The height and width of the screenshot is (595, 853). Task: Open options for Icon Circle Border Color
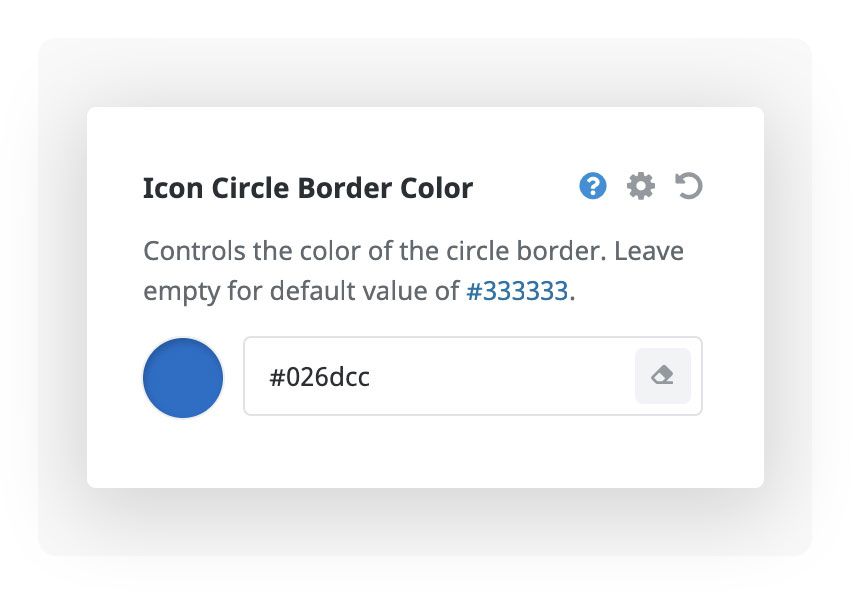pyautogui.click(x=641, y=186)
